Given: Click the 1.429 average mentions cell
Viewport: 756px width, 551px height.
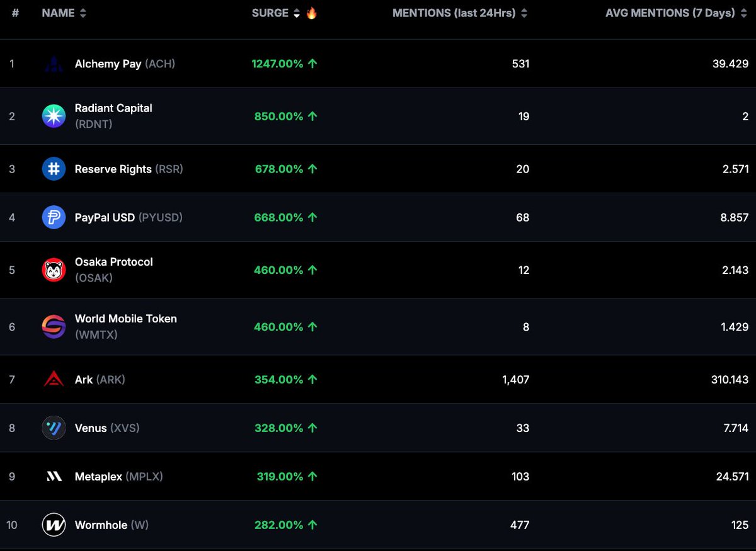Looking at the screenshot, I should [x=734, y=327].
